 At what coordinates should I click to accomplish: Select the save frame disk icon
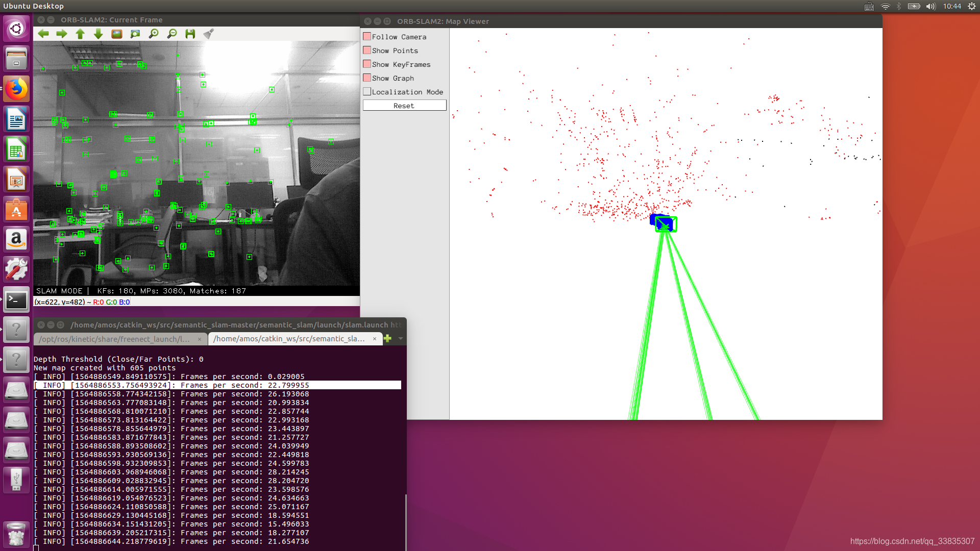point(189,34)
